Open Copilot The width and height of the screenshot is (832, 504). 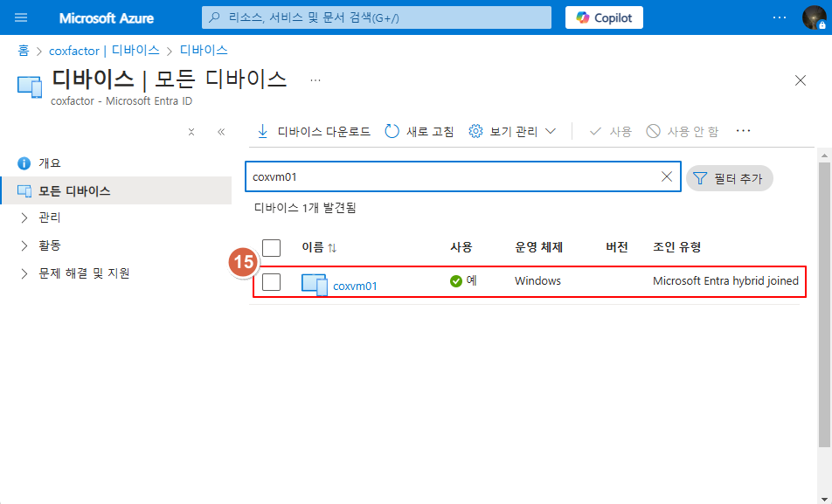pyautogui.click(x=604, y=17)
